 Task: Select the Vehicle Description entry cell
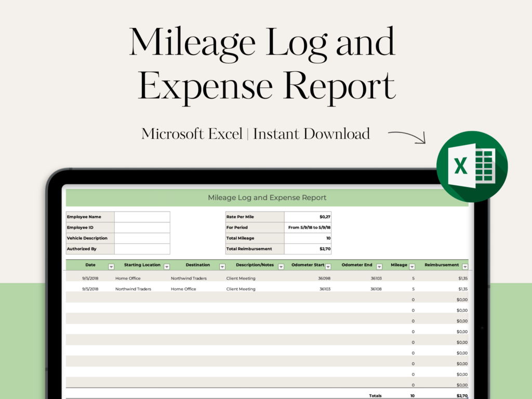point(142,238)
